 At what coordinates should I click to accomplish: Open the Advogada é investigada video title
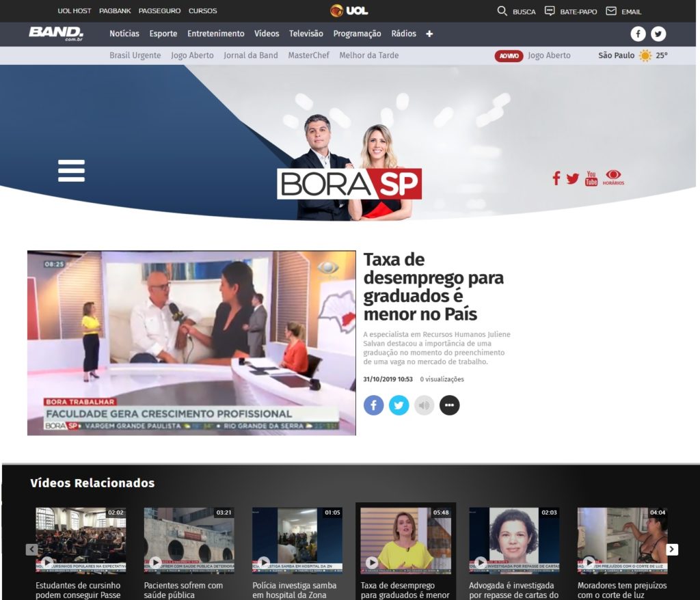(514, 590)
